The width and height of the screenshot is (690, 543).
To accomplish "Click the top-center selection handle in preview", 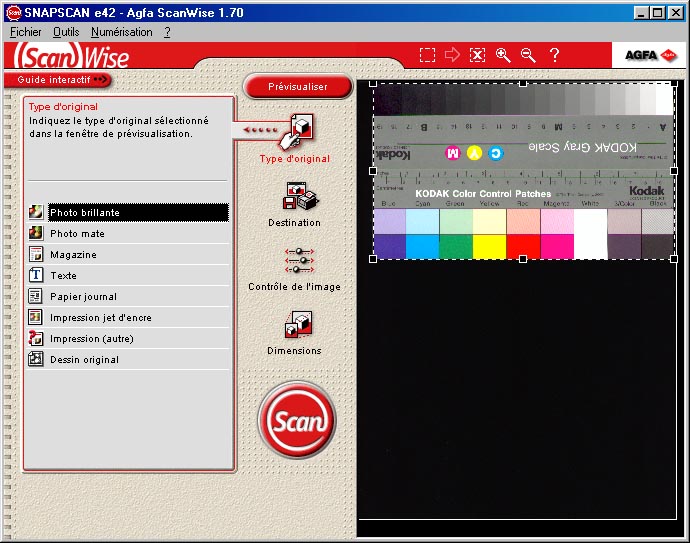I will pyautogui.click(x=523, y=84).
